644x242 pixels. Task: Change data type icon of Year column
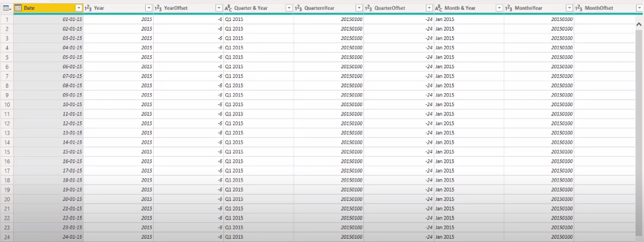click(x=88, y=9)
